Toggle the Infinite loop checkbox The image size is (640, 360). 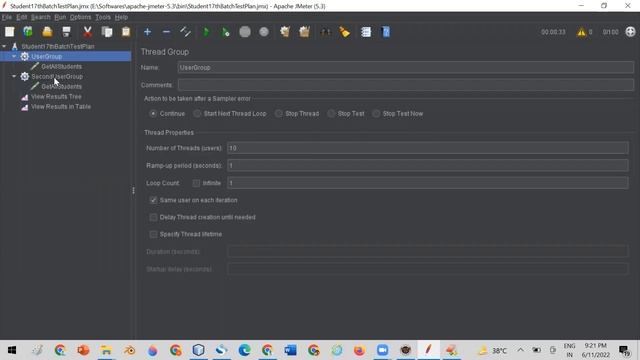196,183
